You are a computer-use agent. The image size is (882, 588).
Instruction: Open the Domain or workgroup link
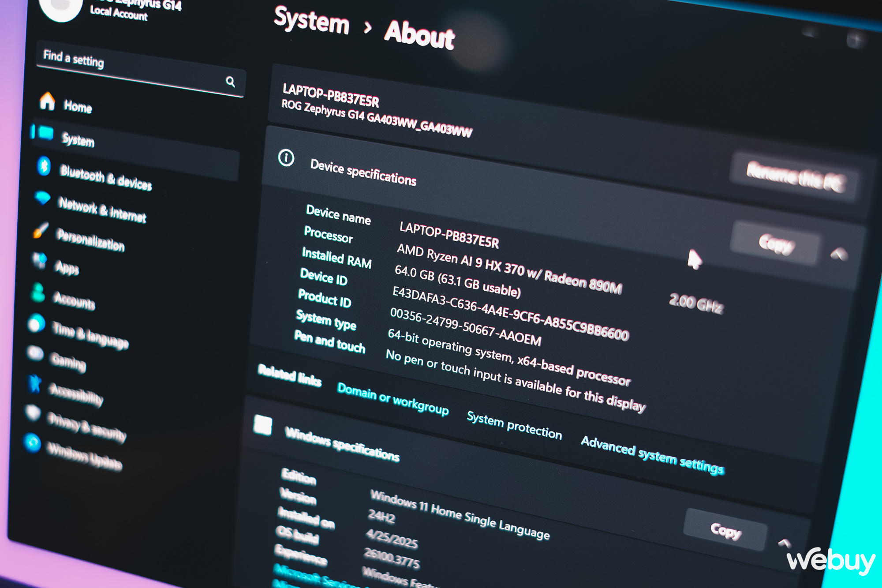click(392, 400)
